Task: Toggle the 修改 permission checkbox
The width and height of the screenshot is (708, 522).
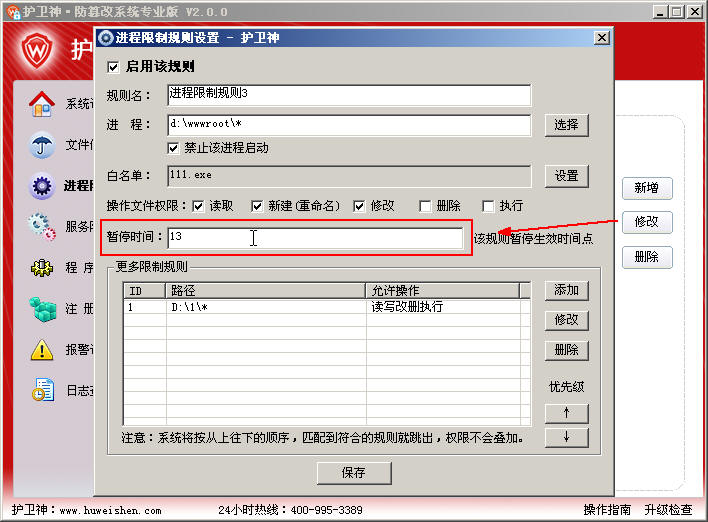Action: (359, 206)
